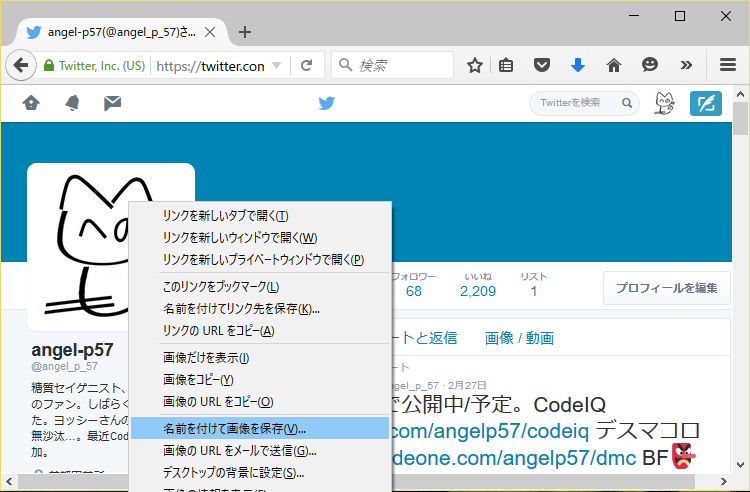Choose 名前を付けて画像を保存
This screenshot has height=492, width=750.
(x=260, y=428)
